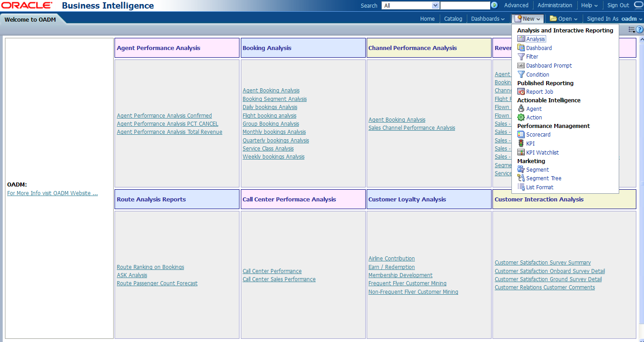Click the Dashboard icon in New menu

tap(521, 48)
